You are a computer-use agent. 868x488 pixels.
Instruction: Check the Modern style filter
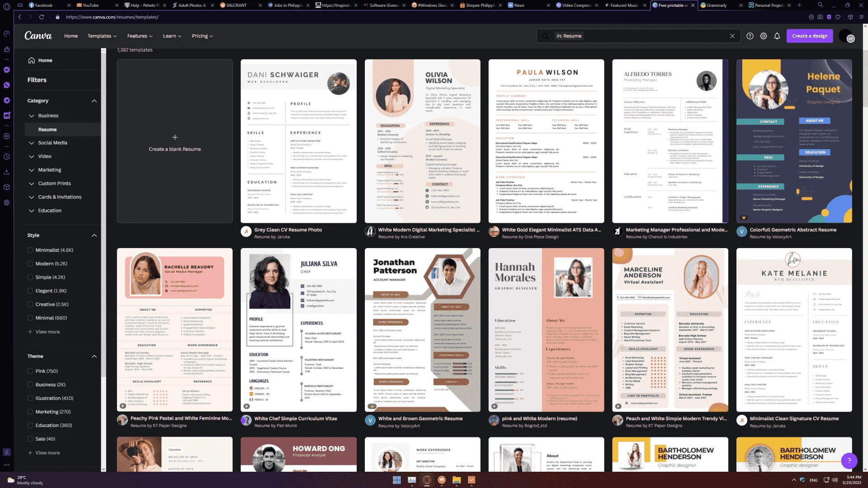30,263
